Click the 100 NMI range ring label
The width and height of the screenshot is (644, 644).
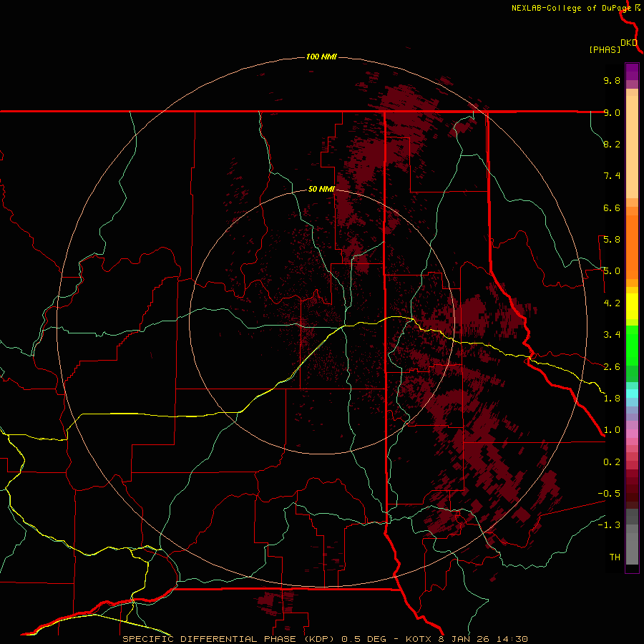321,57
